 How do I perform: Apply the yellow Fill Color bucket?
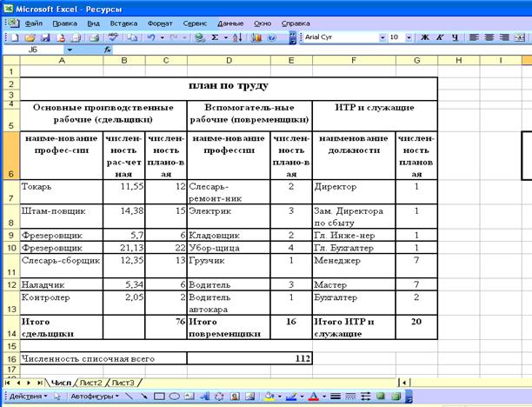[x=269, y=397]
